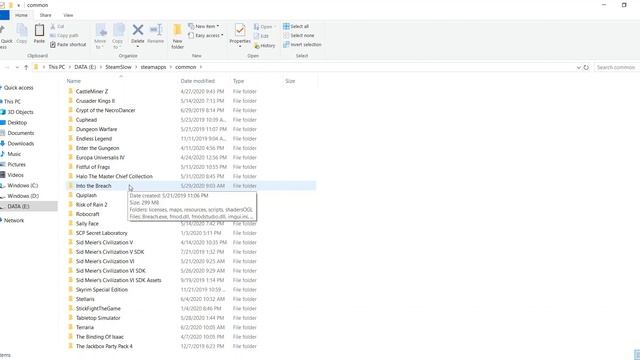The image size is (640, 360).
Task: Click the Rename icon
Action: pyautogui.click(x=156, y=30)
